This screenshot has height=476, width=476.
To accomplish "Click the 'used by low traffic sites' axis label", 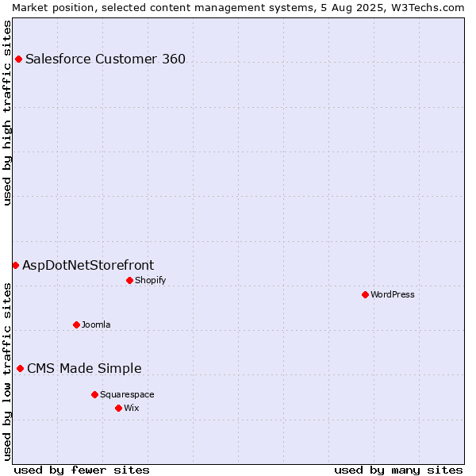I will coord(6,372).
